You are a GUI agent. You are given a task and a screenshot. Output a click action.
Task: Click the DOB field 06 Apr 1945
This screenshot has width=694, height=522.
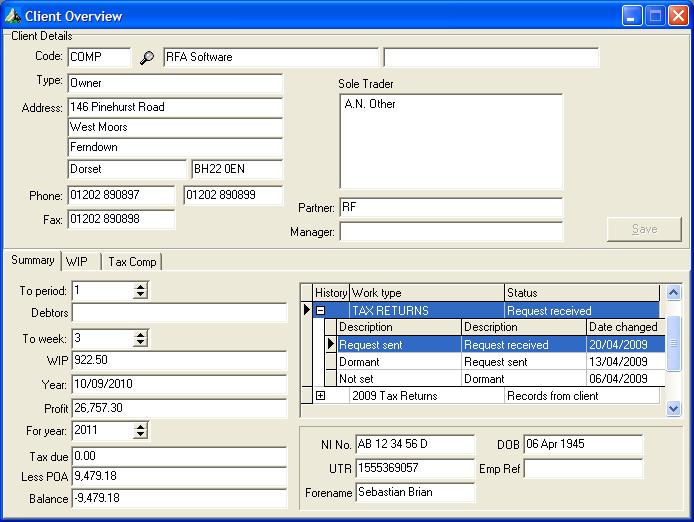(583, 445)
